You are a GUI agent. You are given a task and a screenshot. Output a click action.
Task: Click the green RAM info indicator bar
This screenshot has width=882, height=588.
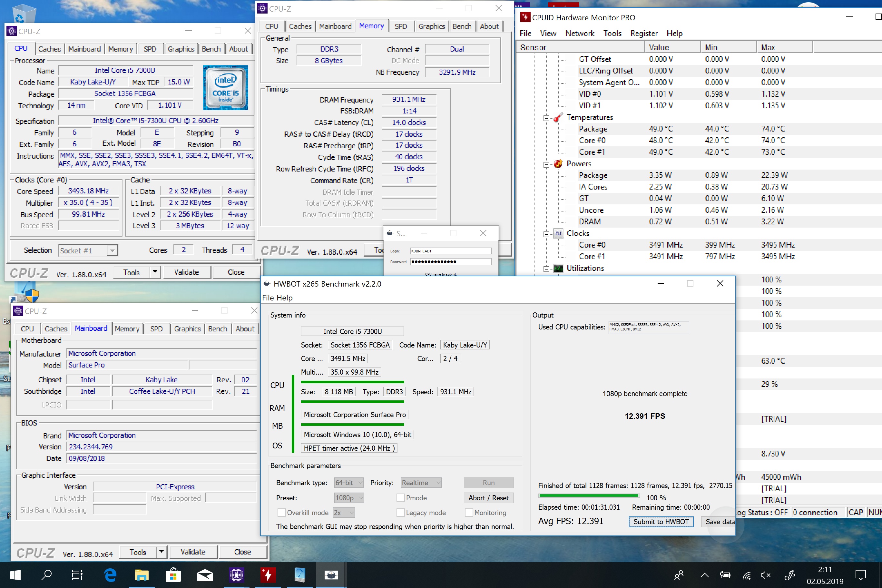pos(352,402)
